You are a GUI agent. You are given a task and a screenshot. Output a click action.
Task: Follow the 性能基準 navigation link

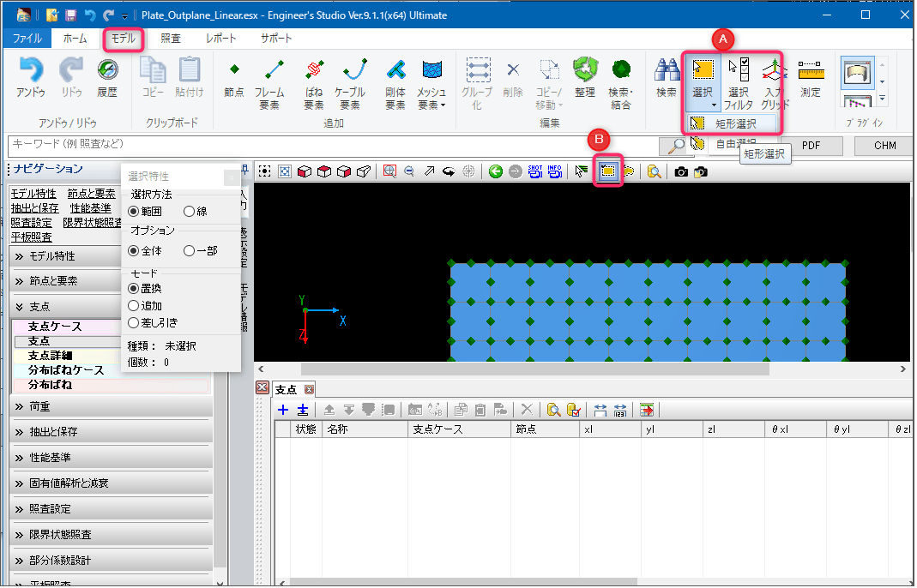91,208
